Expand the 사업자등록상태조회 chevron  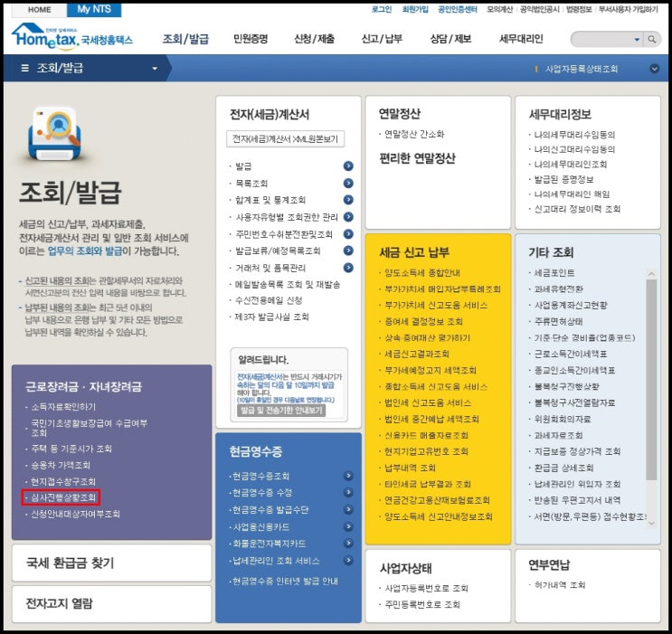654,69
